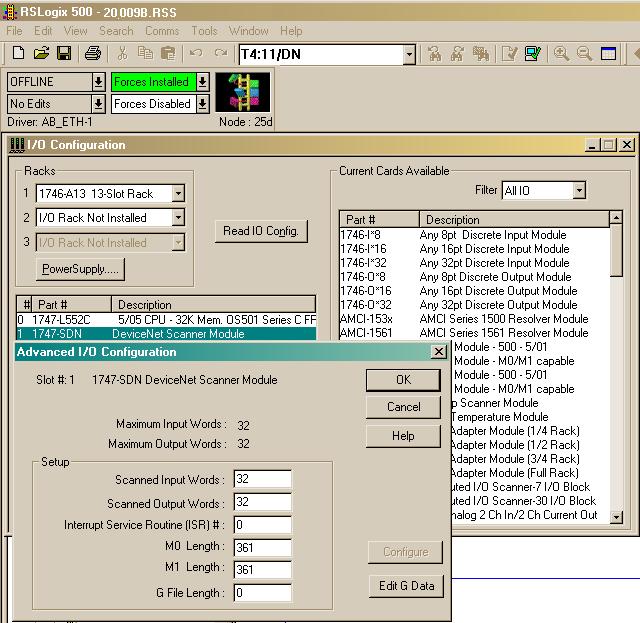Open the Filter All IO dropdown
This screenshot has height=623, width=640.
pos(579,191)
